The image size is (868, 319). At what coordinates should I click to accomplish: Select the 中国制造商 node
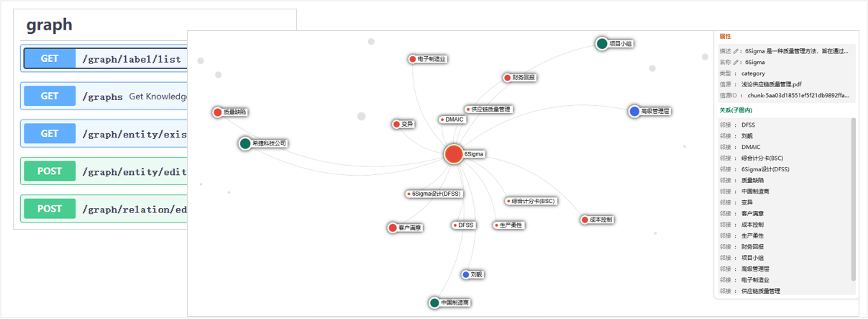[x=434, y=303]
